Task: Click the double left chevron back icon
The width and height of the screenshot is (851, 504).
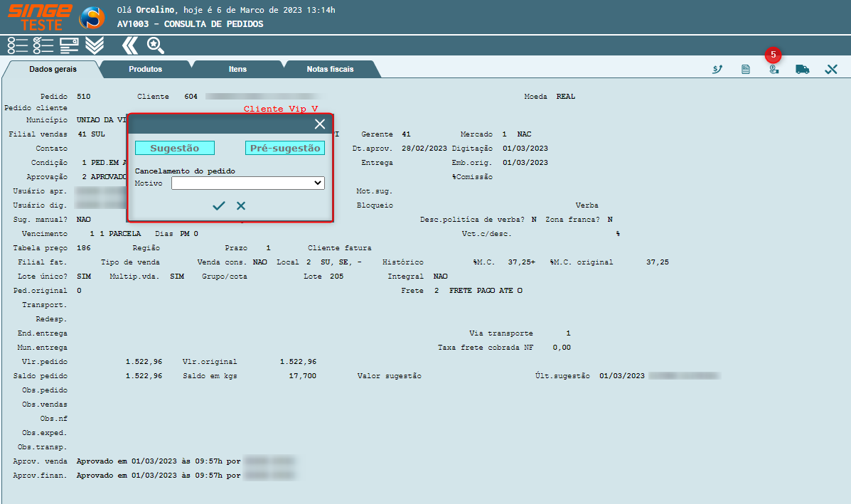Action: tap(129, 45)
